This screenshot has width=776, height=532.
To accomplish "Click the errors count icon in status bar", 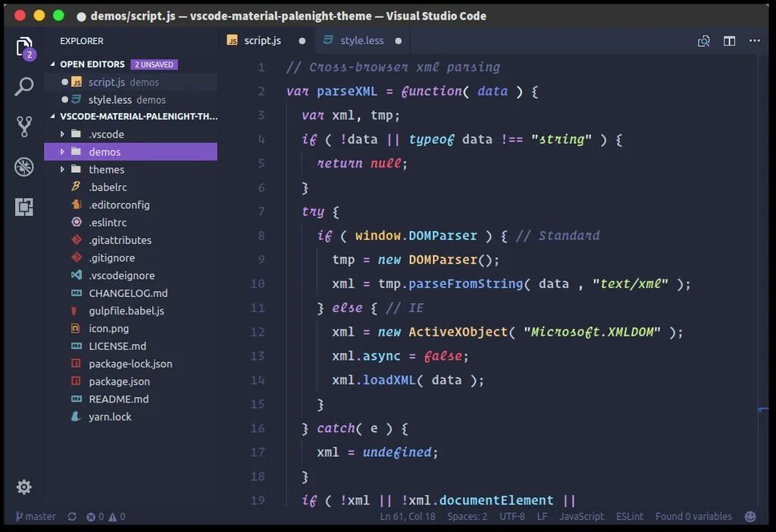I will pos(91,517).
